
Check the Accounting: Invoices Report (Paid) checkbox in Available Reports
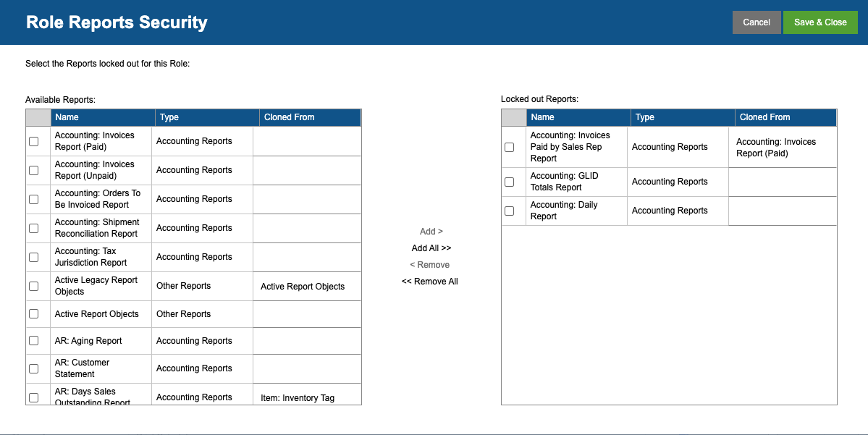click(x=34, y=141)
